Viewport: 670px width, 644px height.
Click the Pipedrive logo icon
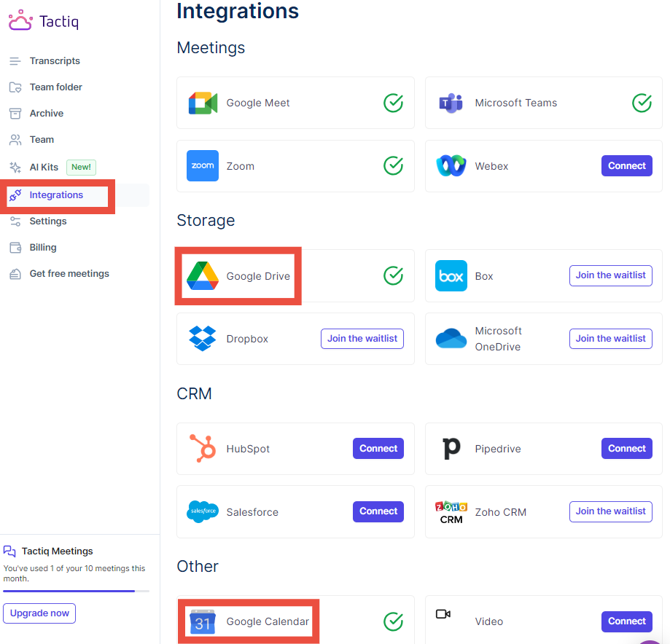pyautogui.click(x=451, y=449)
